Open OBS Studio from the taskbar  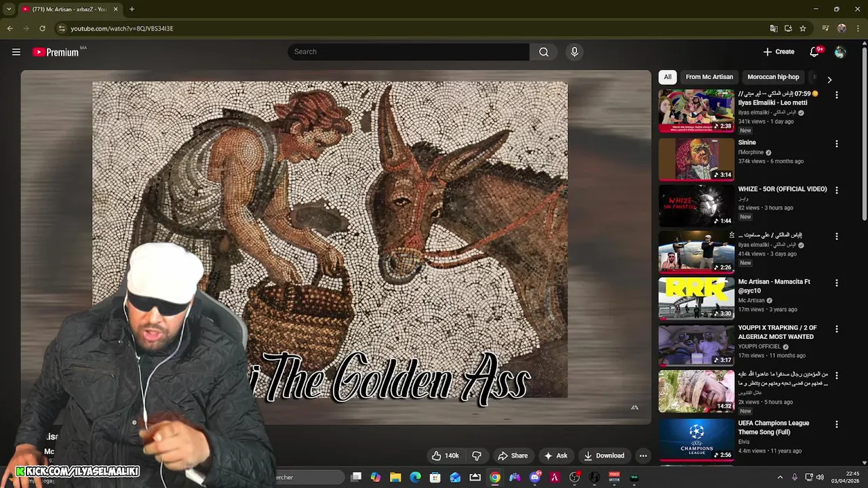575,477
